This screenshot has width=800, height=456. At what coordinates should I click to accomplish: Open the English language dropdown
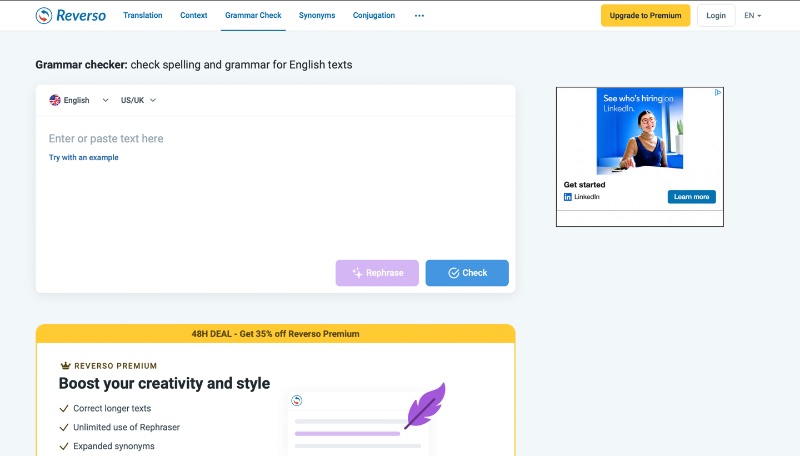point(79,100)
